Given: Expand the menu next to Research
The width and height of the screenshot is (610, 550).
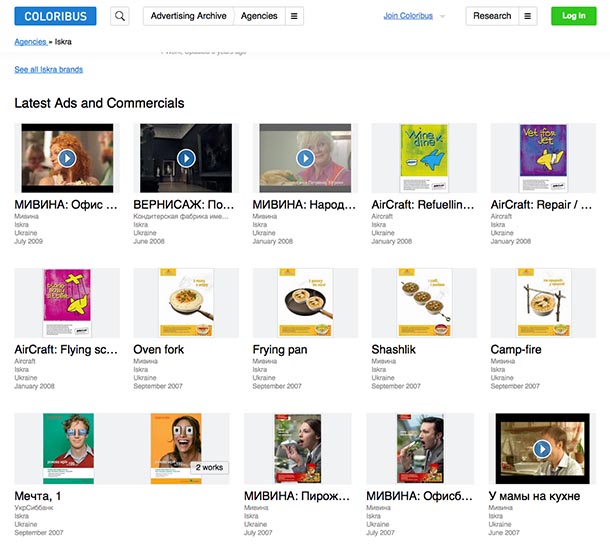Looking at the screenshot, I should [528, 16].
